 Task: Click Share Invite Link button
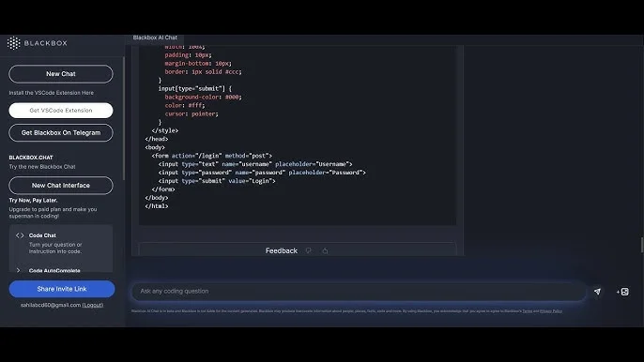(62, 289)
